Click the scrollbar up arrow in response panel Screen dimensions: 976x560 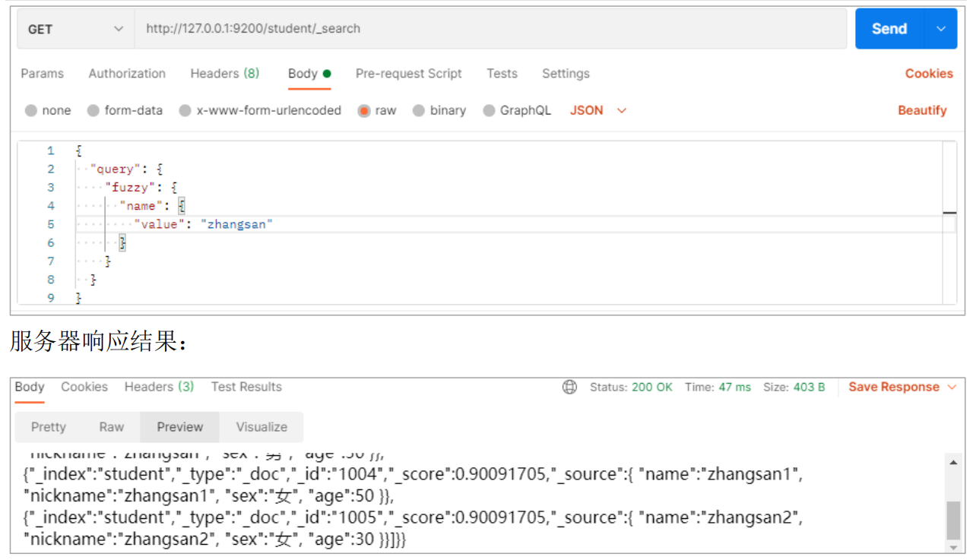[x=953, y=461]
